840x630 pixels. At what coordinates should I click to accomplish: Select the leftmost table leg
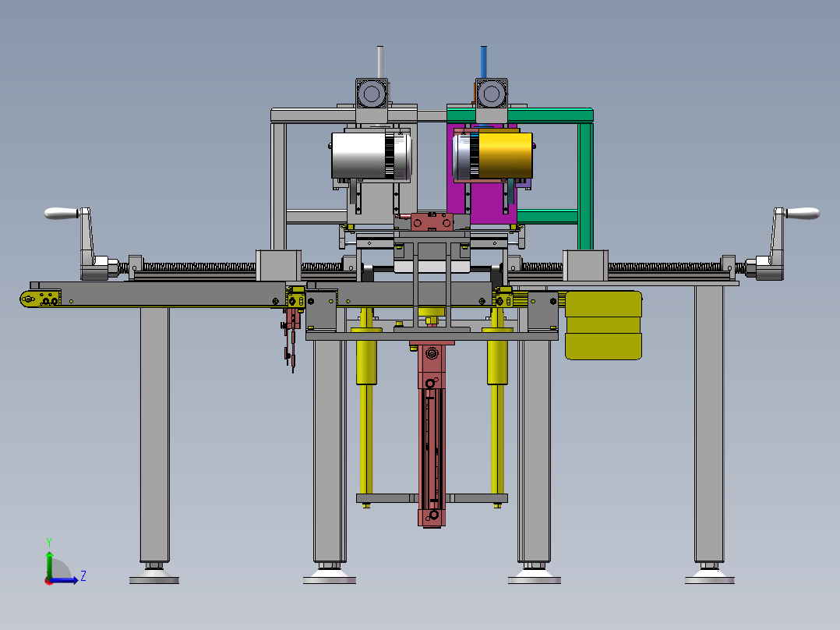pyautogui.click(x=155, y=434)
